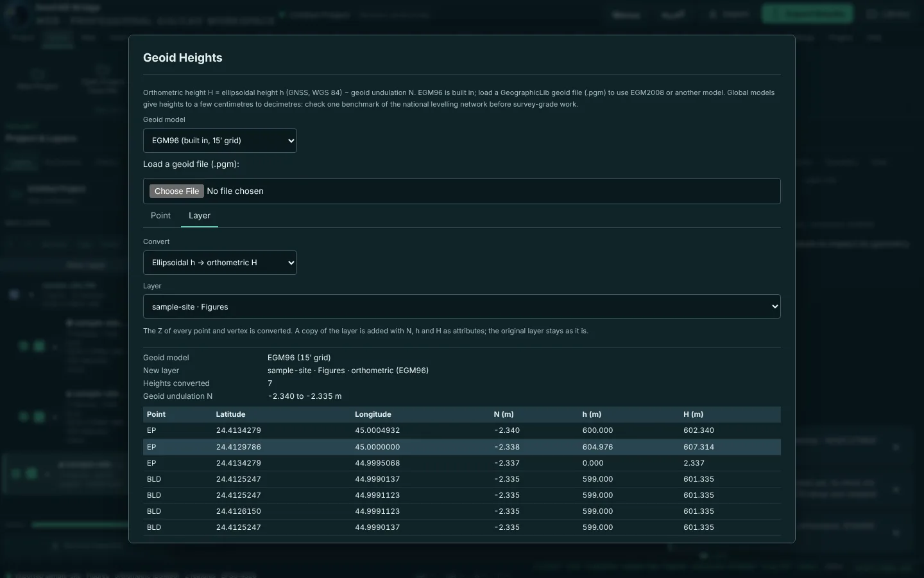Click the Point column header
Viewport: 924px width, 578px height.
[156, 415]
